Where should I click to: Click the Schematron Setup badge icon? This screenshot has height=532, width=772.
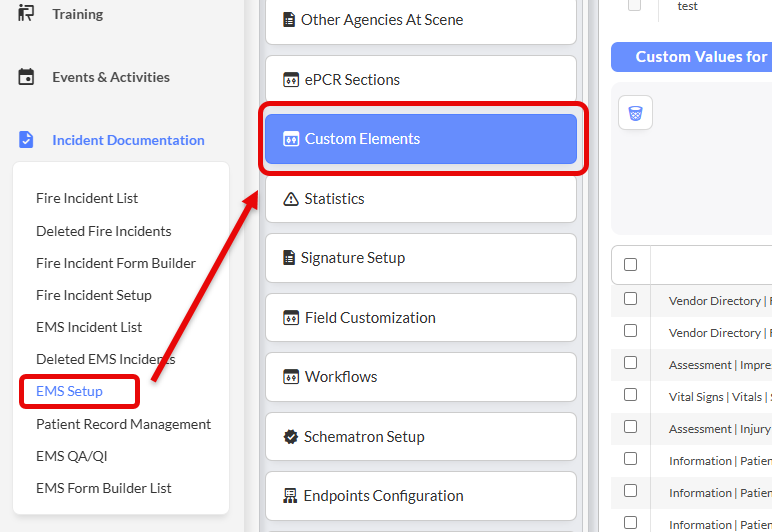coord(291,437)
